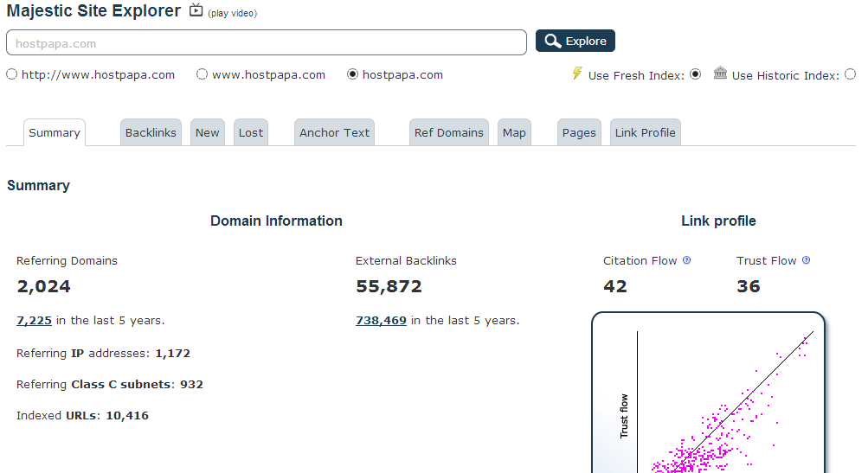Click the Majestic Site Explorer title

point(93,10)
